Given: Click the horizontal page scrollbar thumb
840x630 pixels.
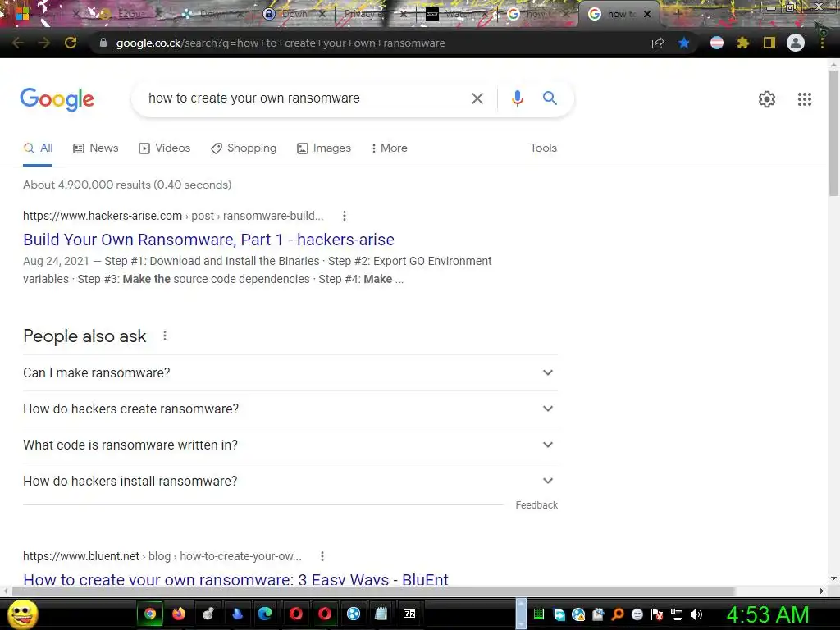Looking at the screenshot, I should [x=373, y=591].
